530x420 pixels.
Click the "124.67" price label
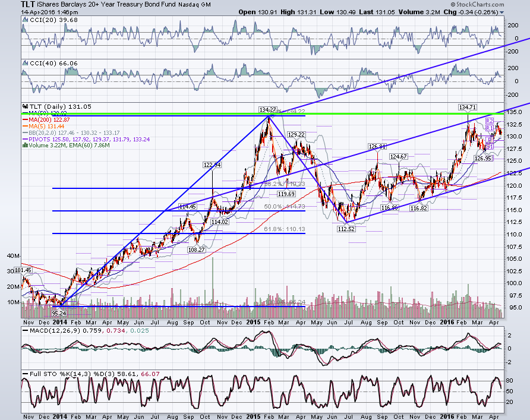tap(399, 156)
